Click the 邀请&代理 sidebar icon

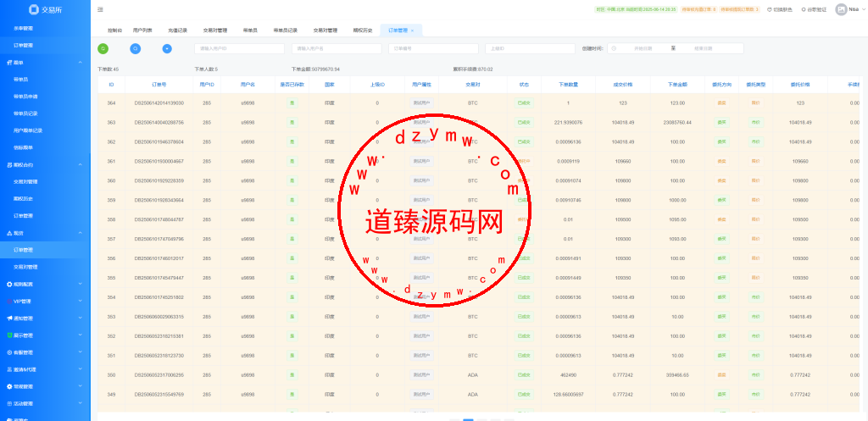9,369
